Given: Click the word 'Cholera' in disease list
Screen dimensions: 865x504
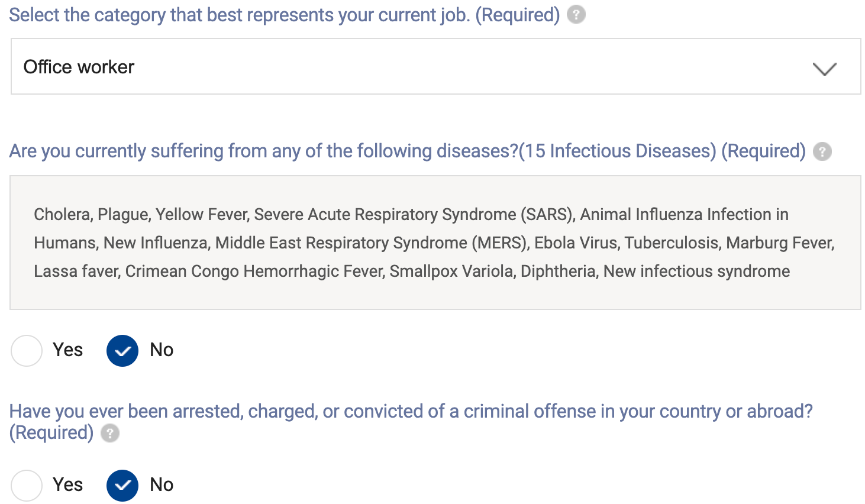Looking at the screenshot, I should [x=63, y=214].
